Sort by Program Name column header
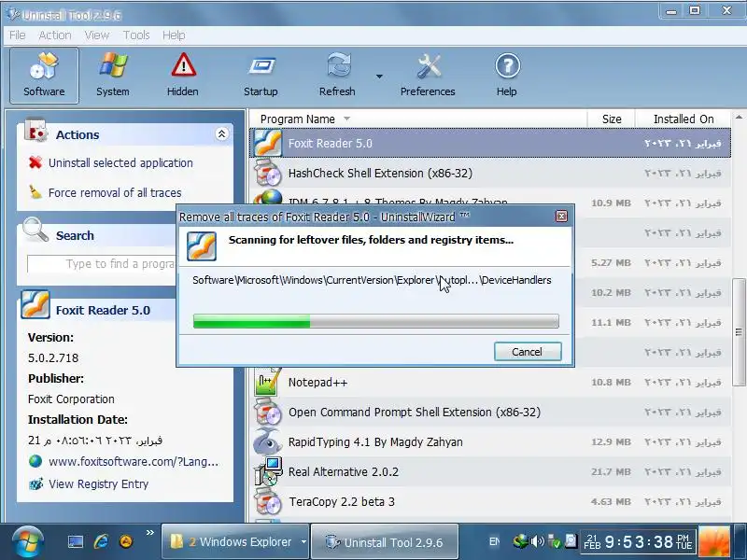 click(418, 119)
